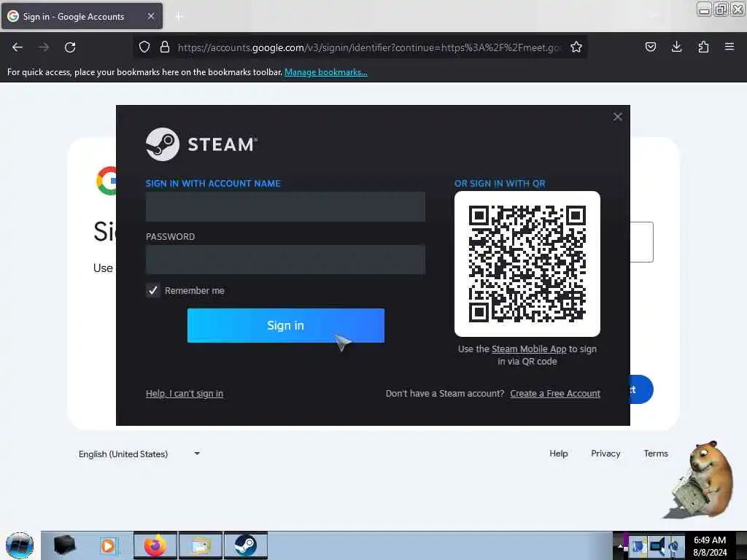Expand the English (United States) language dropdown
Image resolution: width=747 pixels, height=560 pixels.
[139, 454]
